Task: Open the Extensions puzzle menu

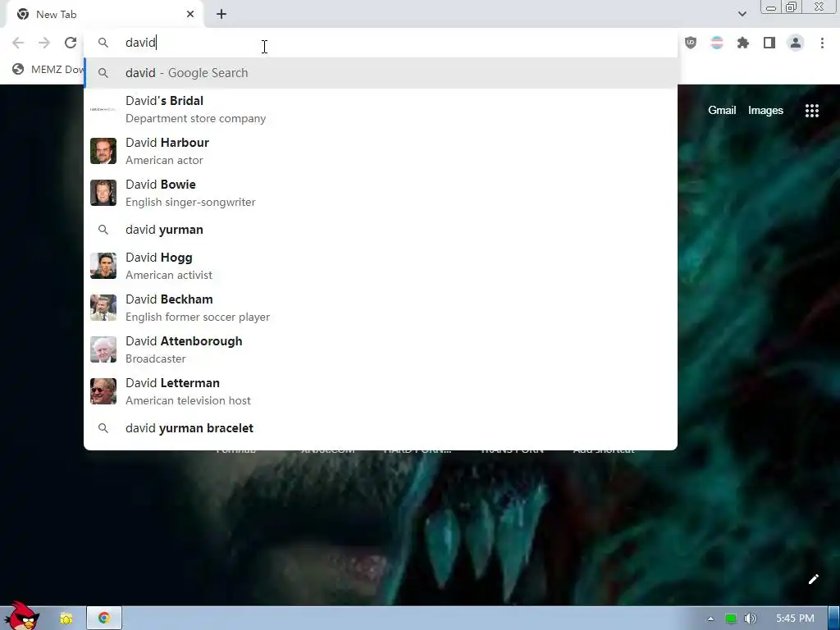Action: [743, 43]
